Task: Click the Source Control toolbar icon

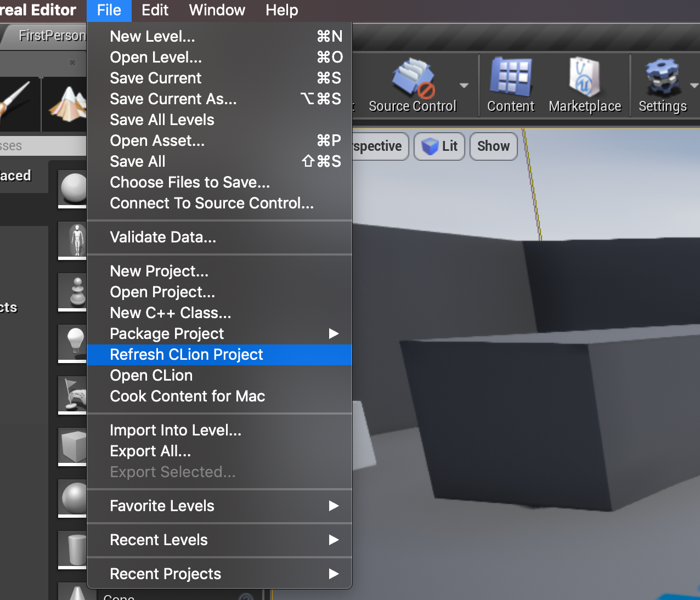Action: point(413,86)
